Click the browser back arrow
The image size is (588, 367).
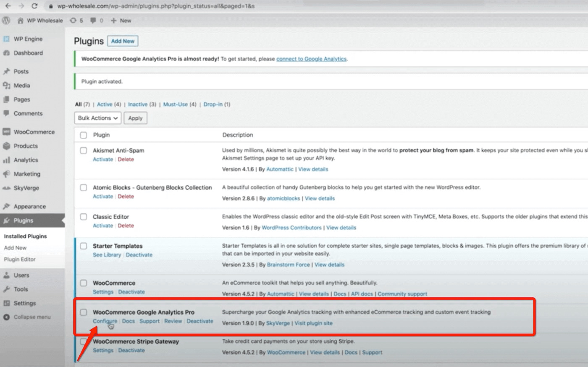pos(8,6)
